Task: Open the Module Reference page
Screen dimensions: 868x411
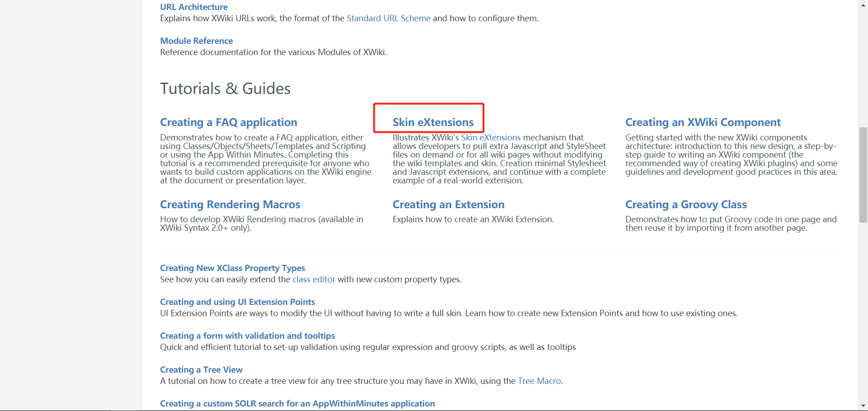Action: coord(196,41)
